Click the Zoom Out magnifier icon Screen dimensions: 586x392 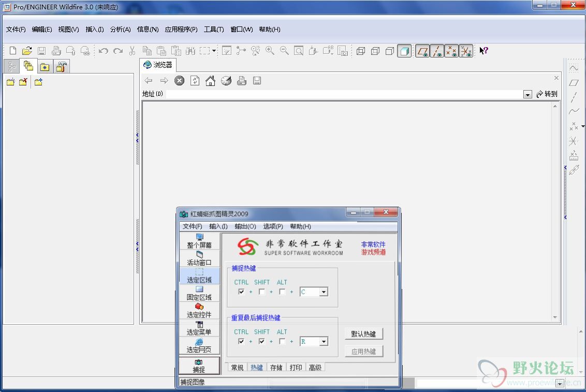tap(284, 50)
